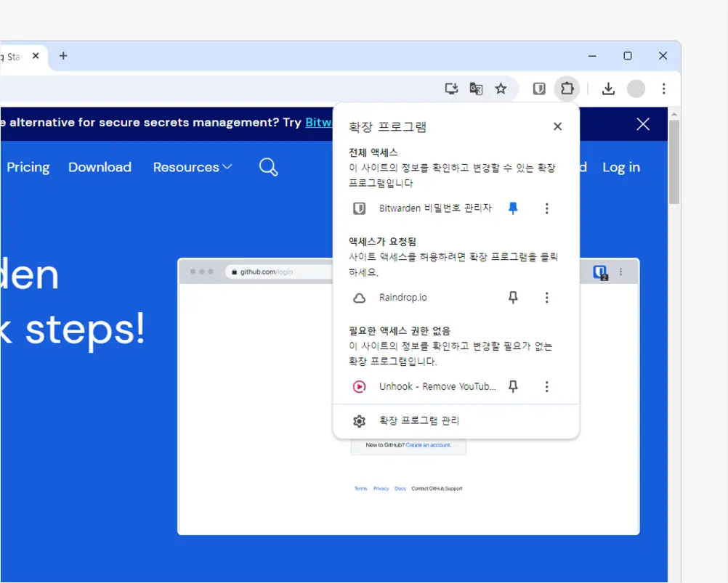Viewport: 728px width, 583px height.
Task: Open the Pricing page link
Action: pyautogui.click(x=28, y=168)
